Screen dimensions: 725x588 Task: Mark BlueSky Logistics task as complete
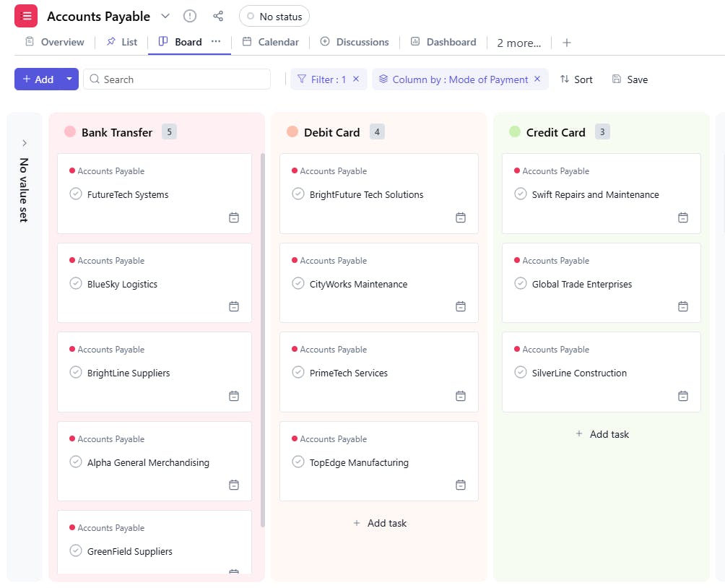point(76,283)
